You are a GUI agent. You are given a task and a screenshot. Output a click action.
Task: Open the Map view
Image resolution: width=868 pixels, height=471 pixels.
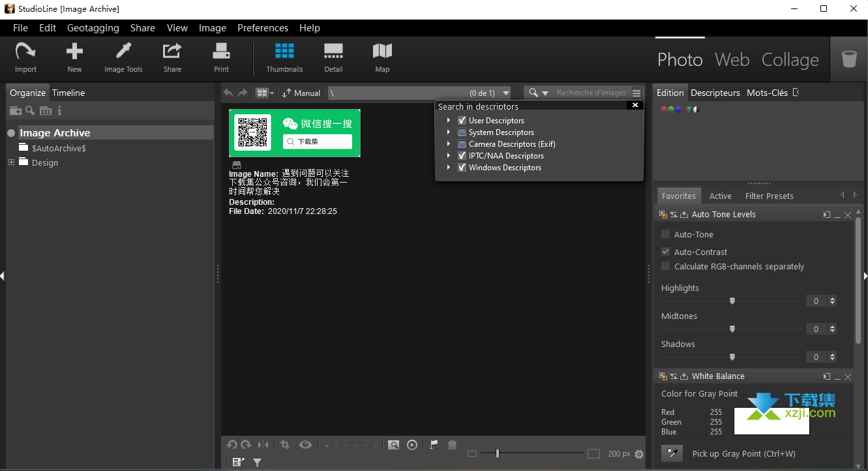pyautogui.click(x=382, y=57)
